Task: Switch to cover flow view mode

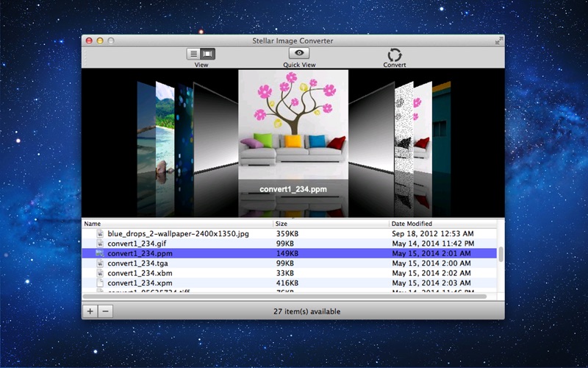Action: [208, 54]
